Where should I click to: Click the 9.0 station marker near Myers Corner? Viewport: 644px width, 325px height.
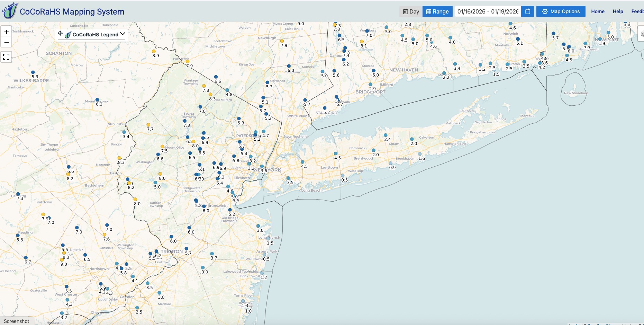point(300,24)
